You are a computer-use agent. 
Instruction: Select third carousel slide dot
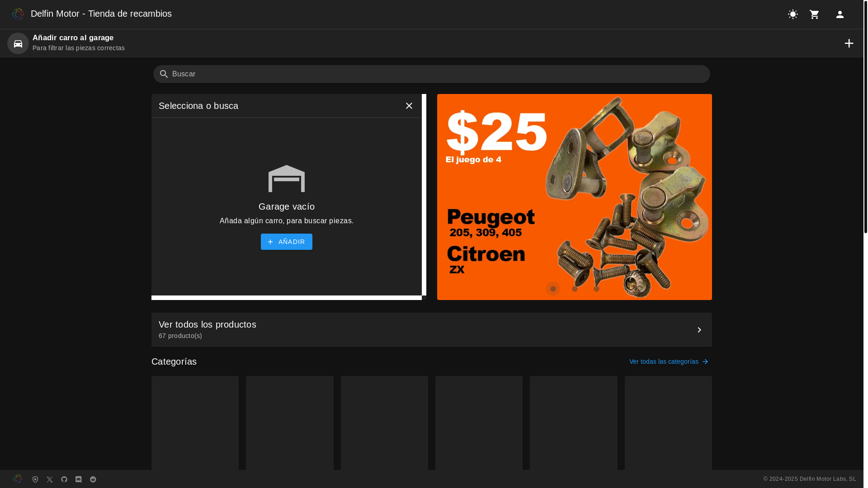click(596, 289)
